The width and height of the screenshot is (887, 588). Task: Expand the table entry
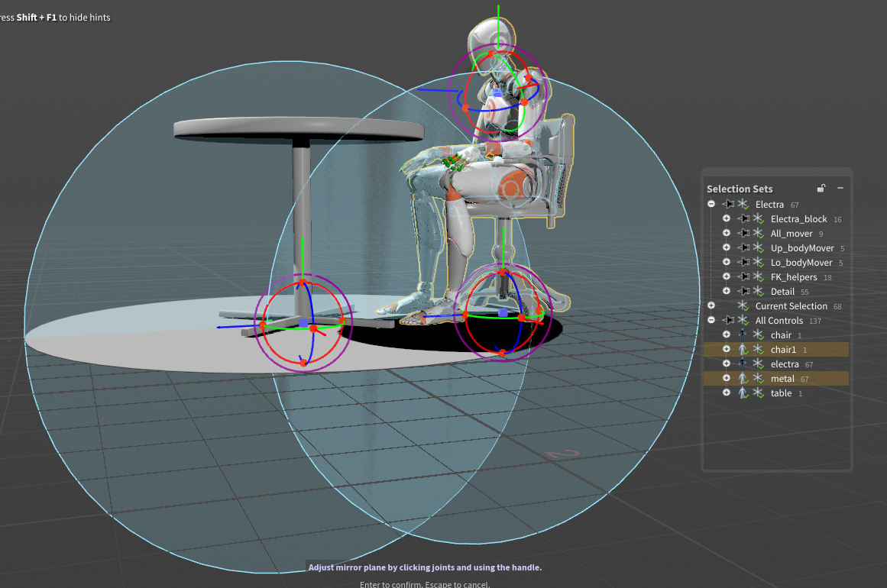pos(727,393)
